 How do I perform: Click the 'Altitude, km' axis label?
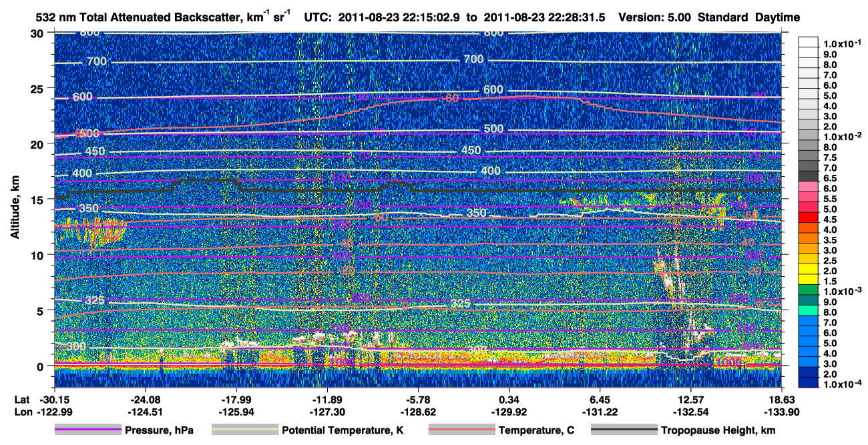pyautogui.click(x=15, y=208)
